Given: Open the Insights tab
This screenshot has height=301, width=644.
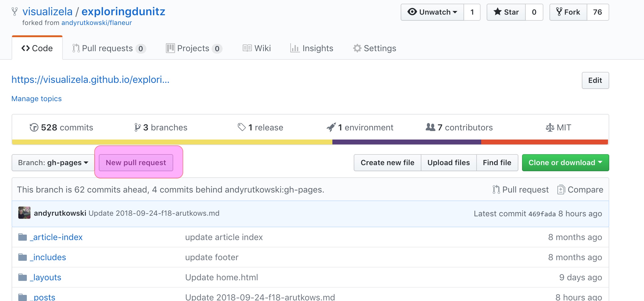Looking at the screenshot, I should pos(312,48).
